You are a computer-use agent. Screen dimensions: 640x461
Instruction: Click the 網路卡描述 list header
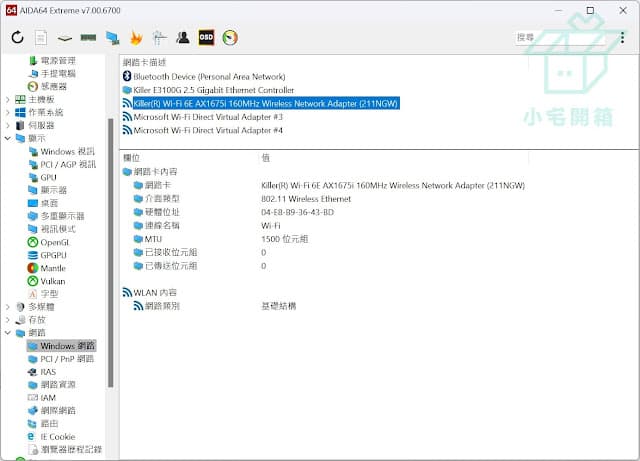[144, 62]
